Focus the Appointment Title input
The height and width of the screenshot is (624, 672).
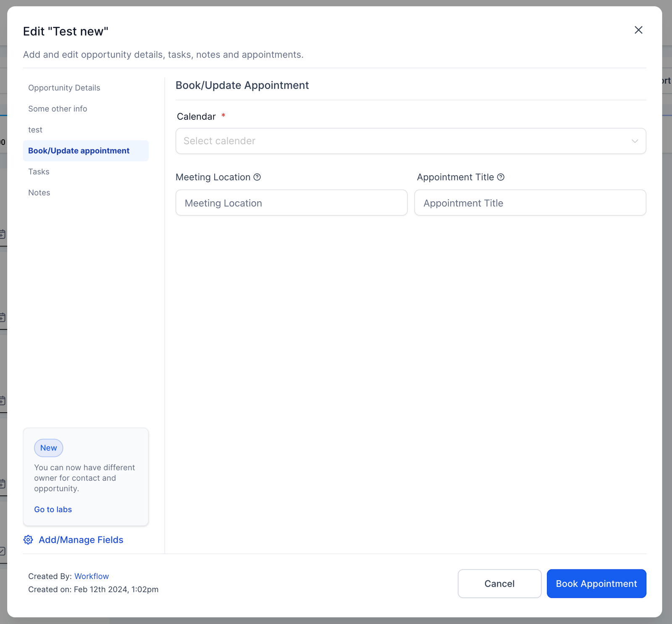tap(530, 203)
